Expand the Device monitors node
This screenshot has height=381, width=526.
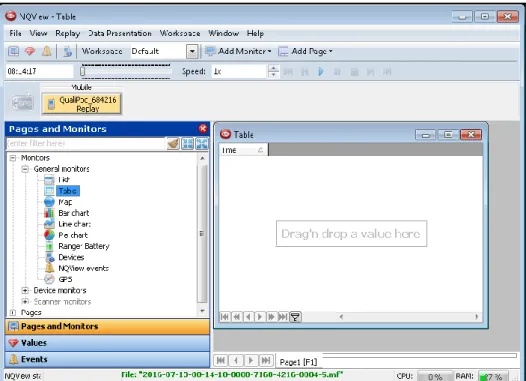25,290
